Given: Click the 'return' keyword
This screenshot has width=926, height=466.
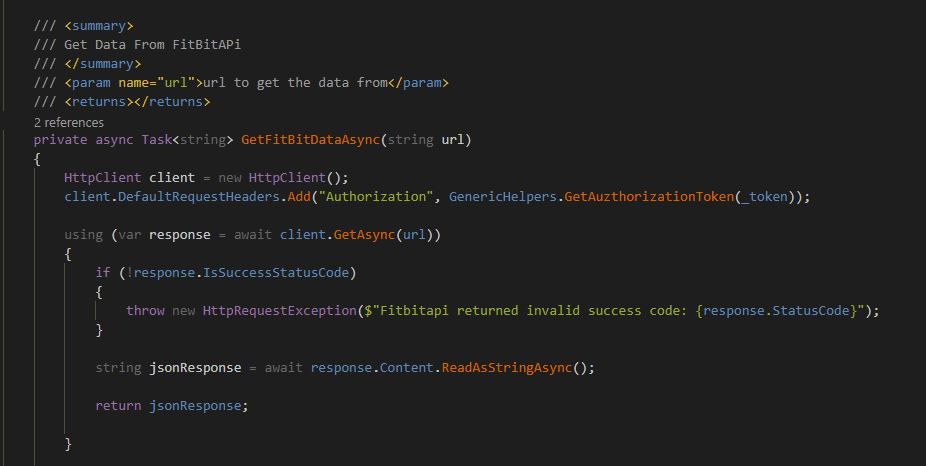Looking at the screenshot, I should tap(118, 406).
